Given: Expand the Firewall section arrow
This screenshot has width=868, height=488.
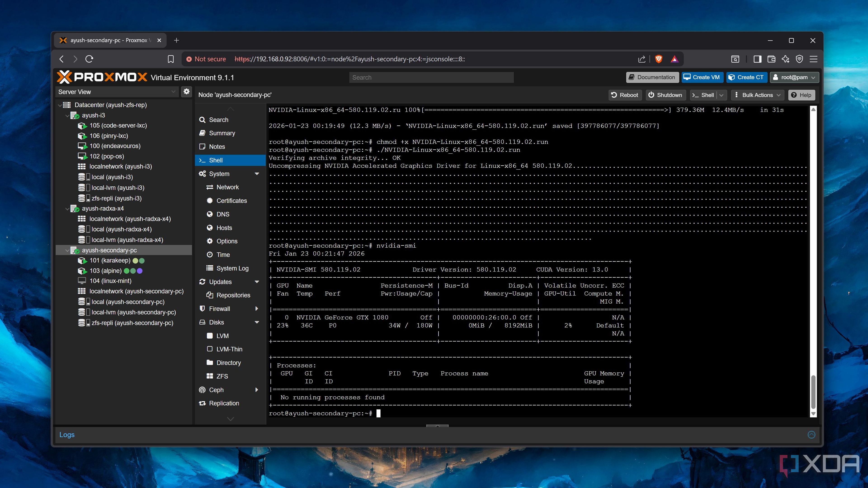Looking at the screenshot, I should tap(257, 308).
